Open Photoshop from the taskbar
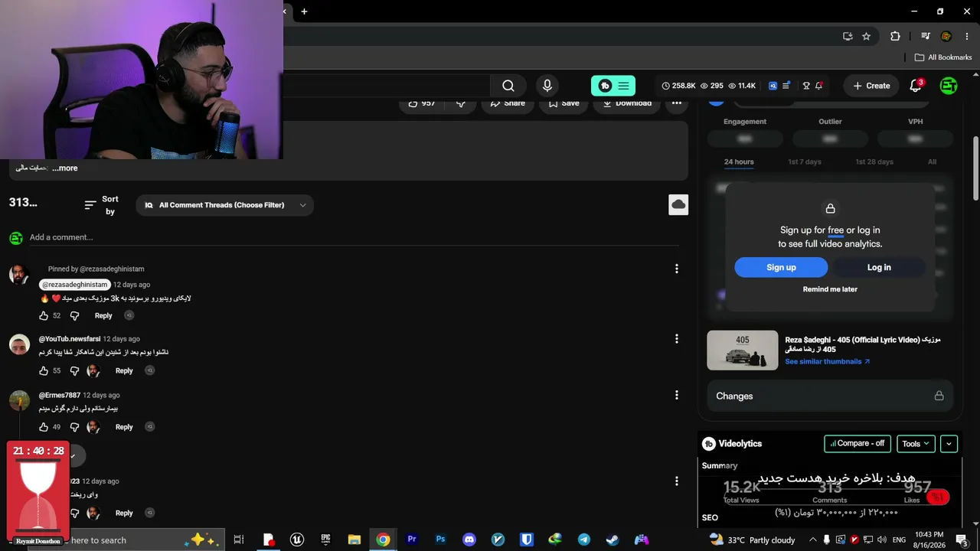 [440, 540]
